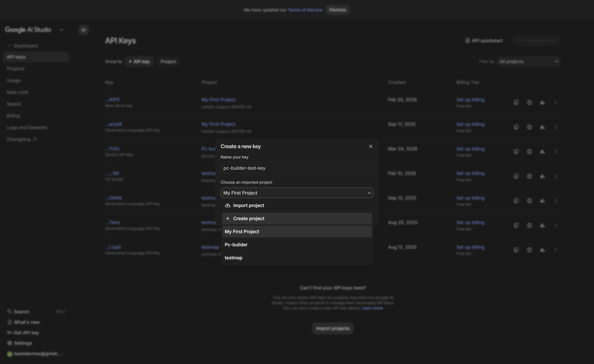594x364 pixels.
Task: Click the usage chart icon in the Aug 20, 2025 row
Action: [542, 225]
